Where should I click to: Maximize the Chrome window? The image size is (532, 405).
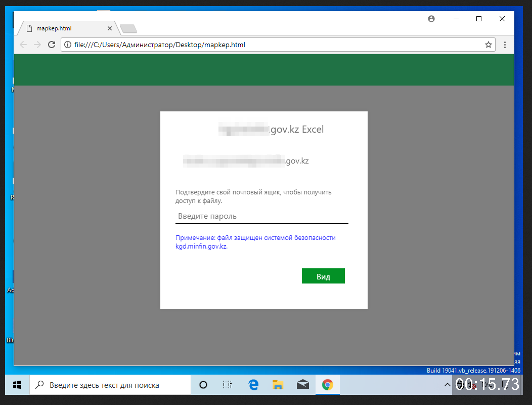click(479, 19)
